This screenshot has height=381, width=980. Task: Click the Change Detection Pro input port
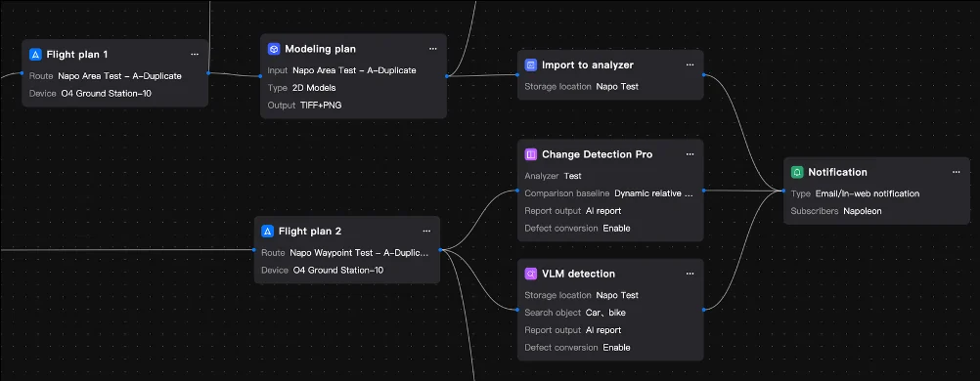[517, 190]
